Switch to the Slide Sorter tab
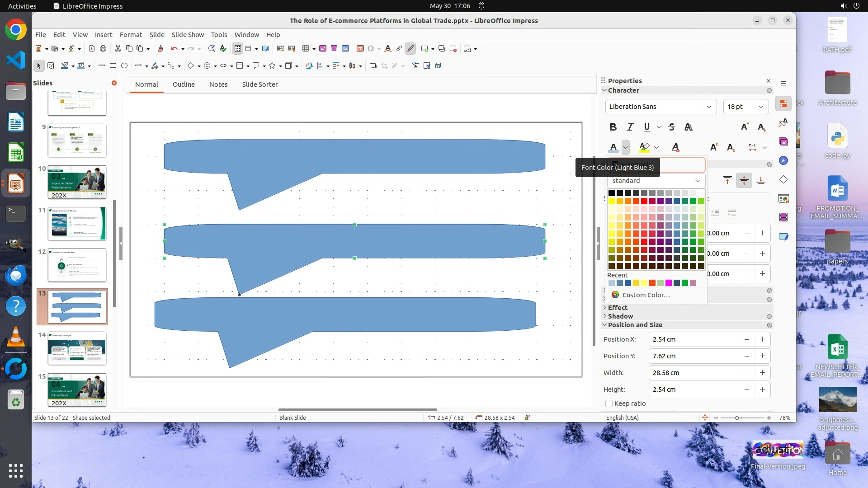This screenshot has width=868, height=488. pyautogui.click(x=259, y=84)
